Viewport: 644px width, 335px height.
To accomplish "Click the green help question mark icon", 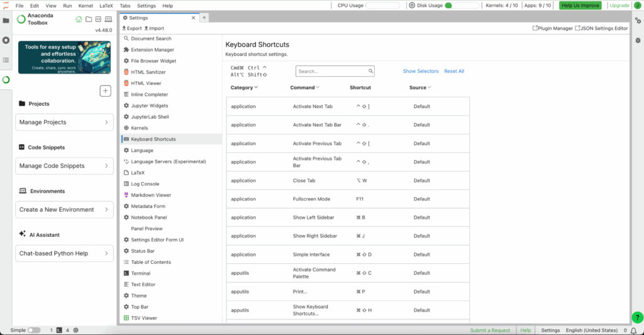I will [x=637, y=317].
